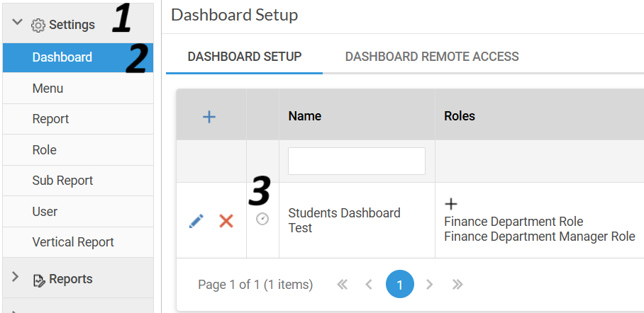Add a role with the black plus icon
Screen dimensions: 644x313
[451, 203]
